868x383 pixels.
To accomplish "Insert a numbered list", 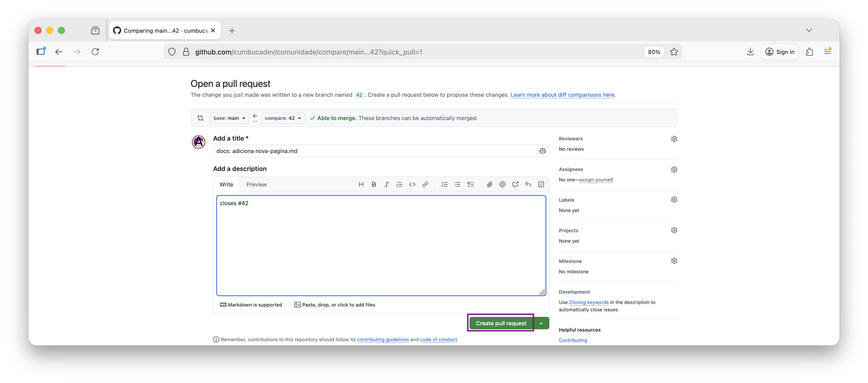I will (444, 184).
